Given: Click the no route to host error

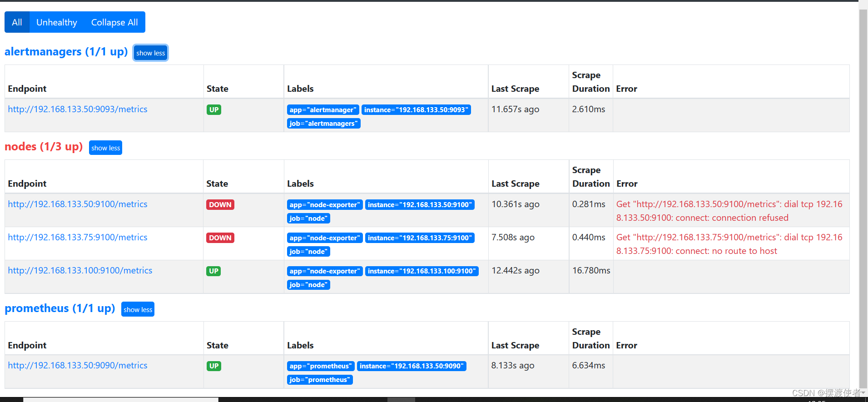Looking at the screenshot, I should pos(729,244).
